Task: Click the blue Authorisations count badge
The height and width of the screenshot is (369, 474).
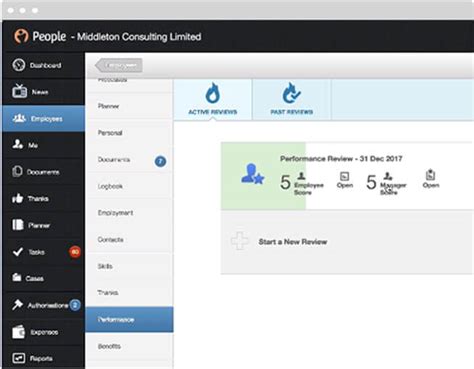Action: pyautogui.click(x=75, y=305)
